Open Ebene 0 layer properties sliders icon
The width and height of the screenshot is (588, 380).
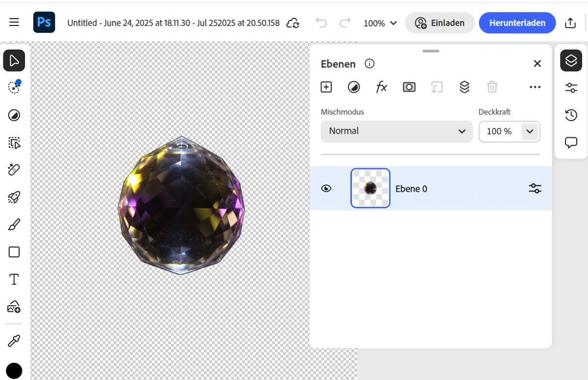(x=535, y=188)
